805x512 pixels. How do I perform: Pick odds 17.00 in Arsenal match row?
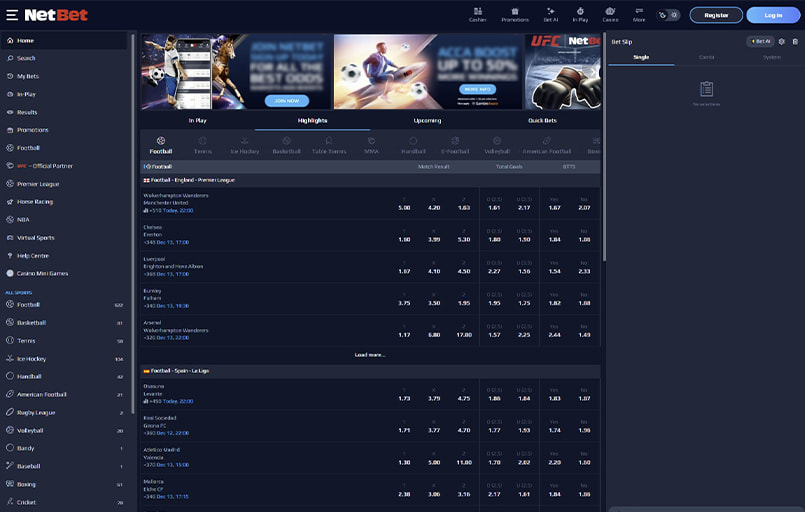(x=464, y=331)
